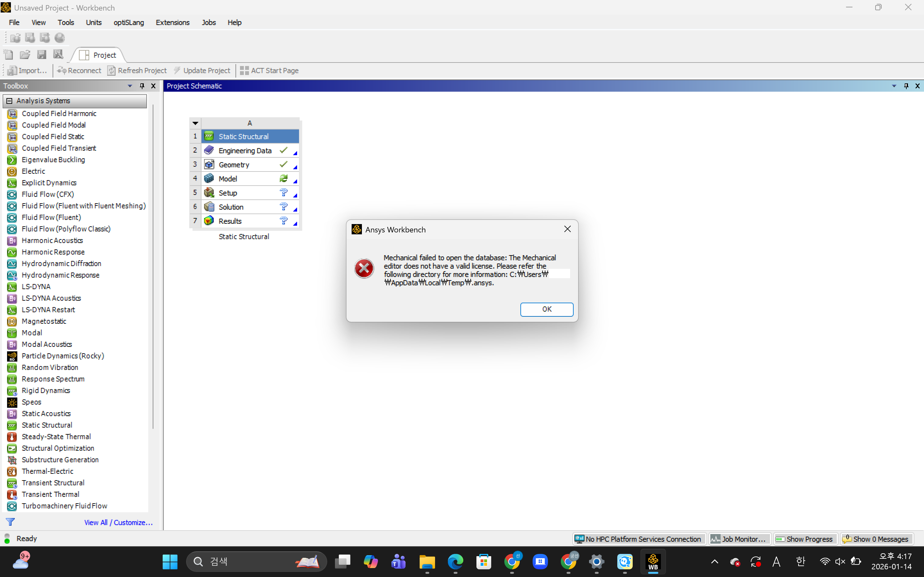Image resolution: width=924 pixels, height=577 pixels.
Task: Select the Model cell icon
Action: tap(209, 179)
